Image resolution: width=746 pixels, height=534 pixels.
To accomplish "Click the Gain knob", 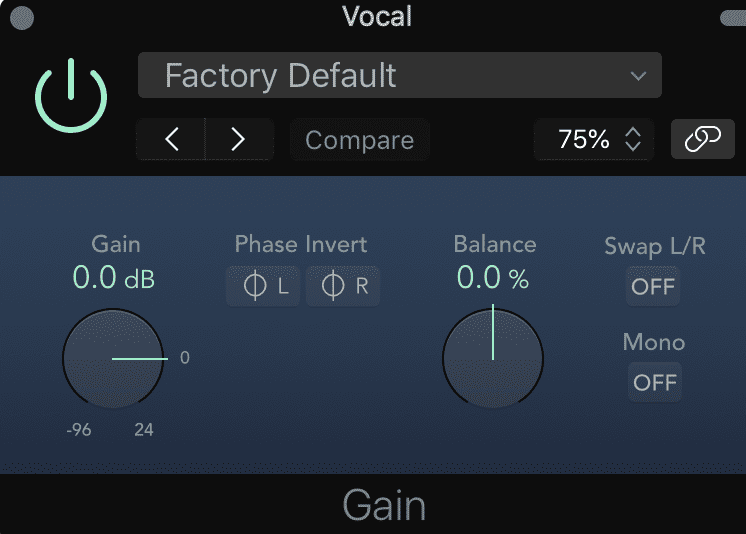I will [x=112, y=357].
